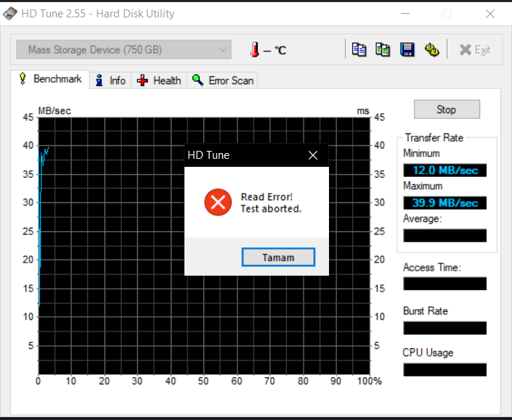Screen dimensions: 512x420
Task: Open the Mass Storage Device drive dropdown
Action: click(x=123, y=49)
